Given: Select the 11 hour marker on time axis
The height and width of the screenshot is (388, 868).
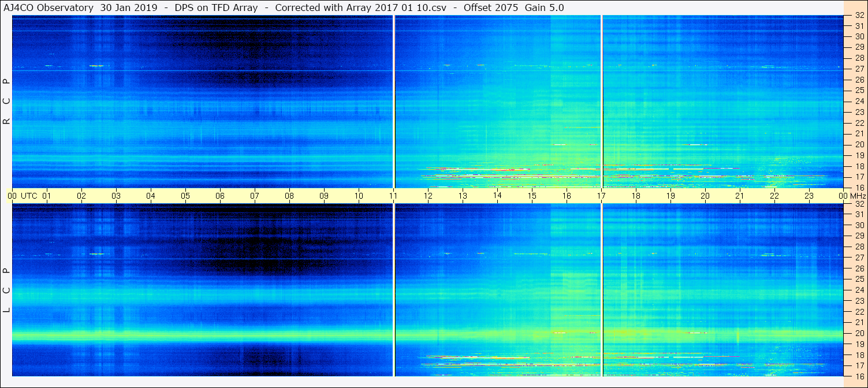Looking at the screenshot, I should pyautogui.click(x=393, y=196).
